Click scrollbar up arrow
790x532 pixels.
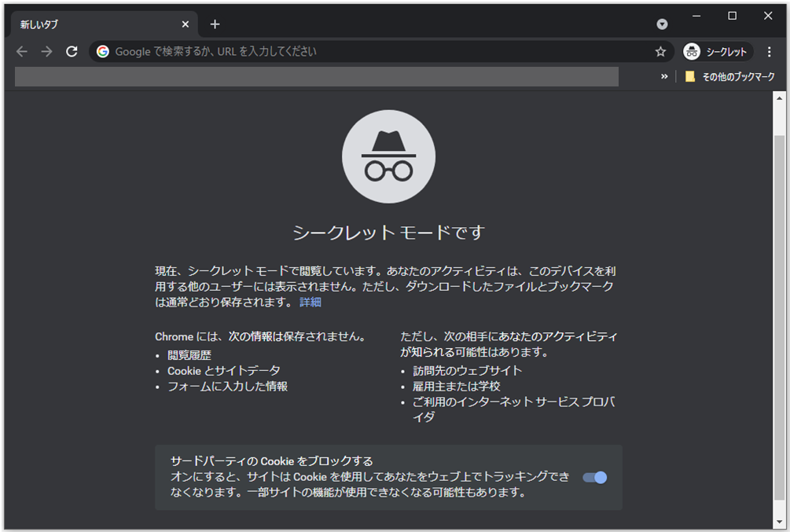pyautogui.click(x=780, y=98)
